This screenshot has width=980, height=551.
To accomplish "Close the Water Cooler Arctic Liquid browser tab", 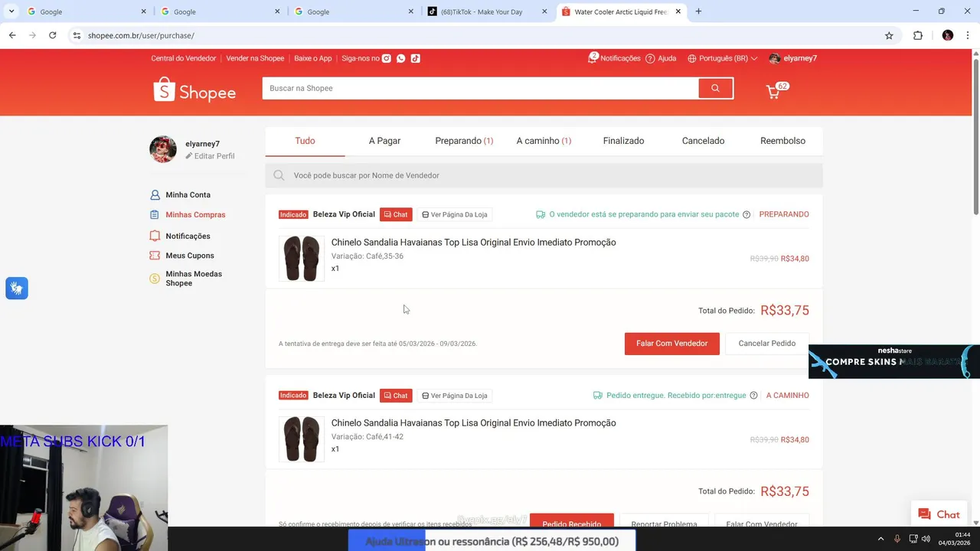I will 678,11.
